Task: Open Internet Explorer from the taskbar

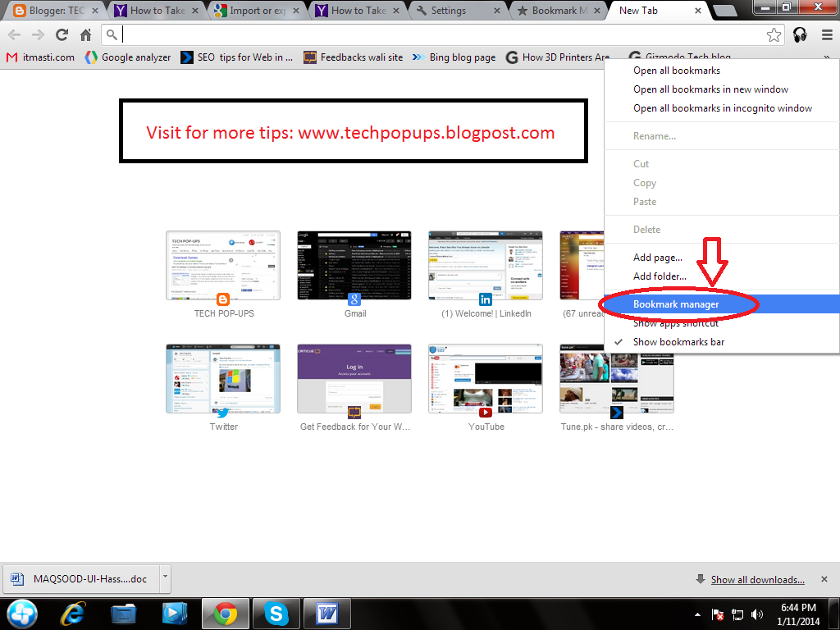Action: [x=72, y=613]
